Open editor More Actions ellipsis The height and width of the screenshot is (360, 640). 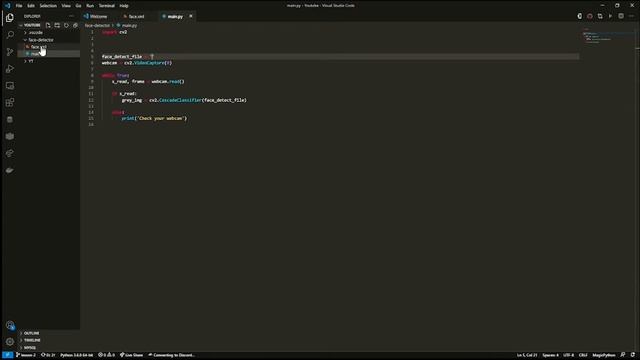(x=631, y=16)
